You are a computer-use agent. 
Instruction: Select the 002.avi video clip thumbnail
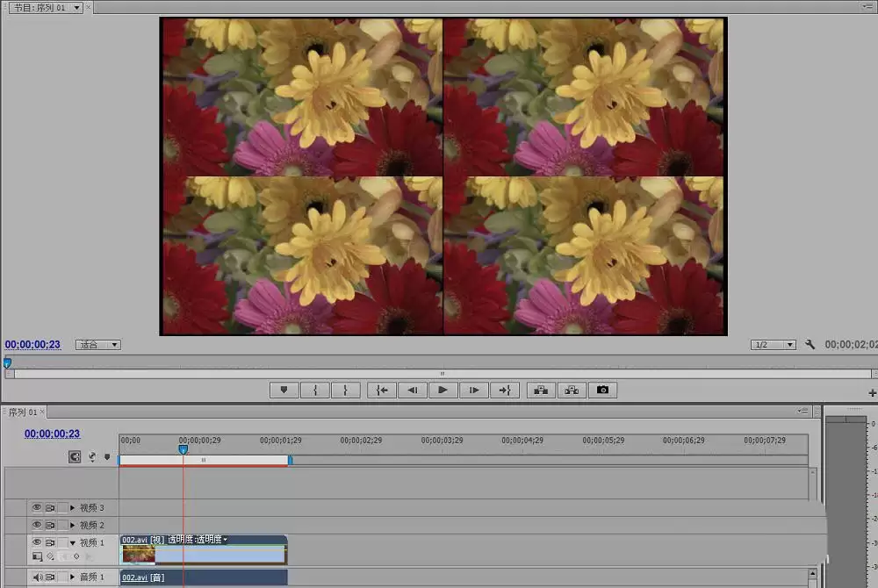pyautogui.click(x=139, y=555)
